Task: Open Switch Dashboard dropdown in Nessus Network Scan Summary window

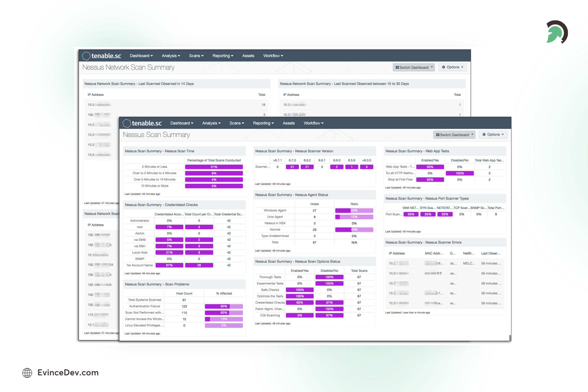Action: point(414,67)
